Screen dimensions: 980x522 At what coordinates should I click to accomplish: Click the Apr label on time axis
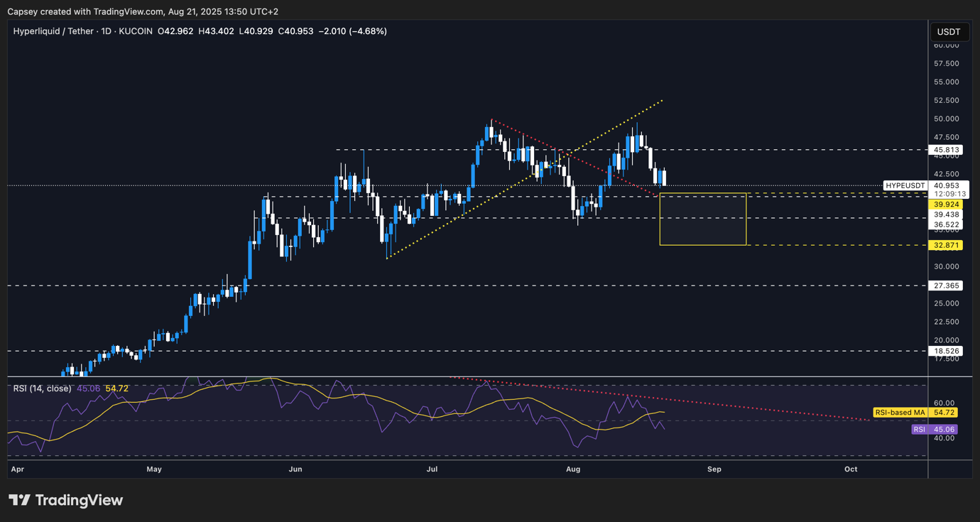click(18, 469)
